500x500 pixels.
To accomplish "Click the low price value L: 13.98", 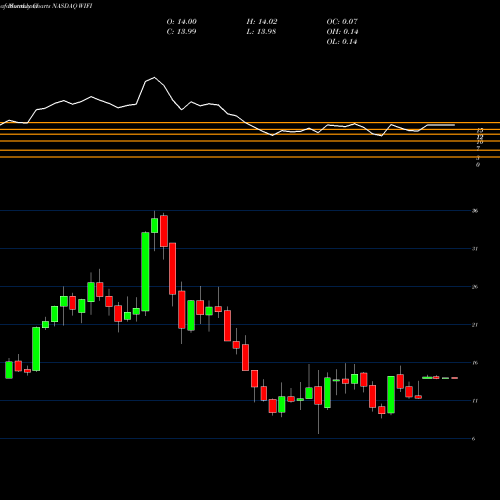I will tap(262, 32).
